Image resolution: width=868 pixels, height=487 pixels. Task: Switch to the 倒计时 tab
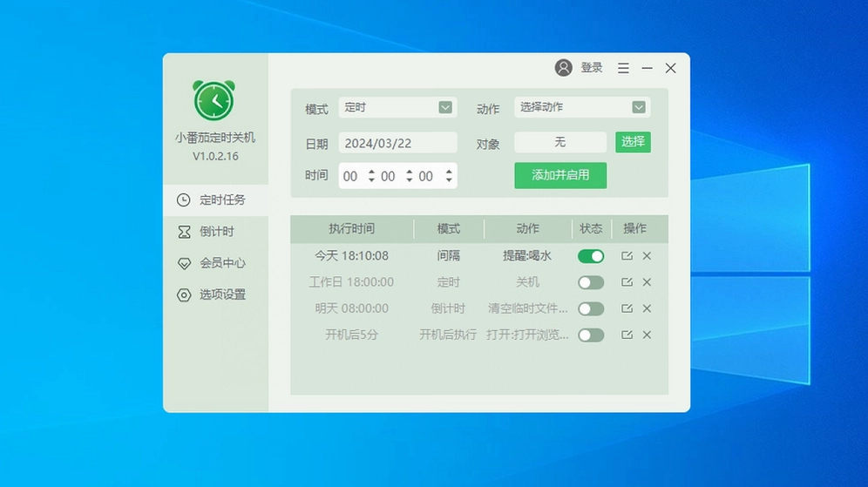[216, 232]
